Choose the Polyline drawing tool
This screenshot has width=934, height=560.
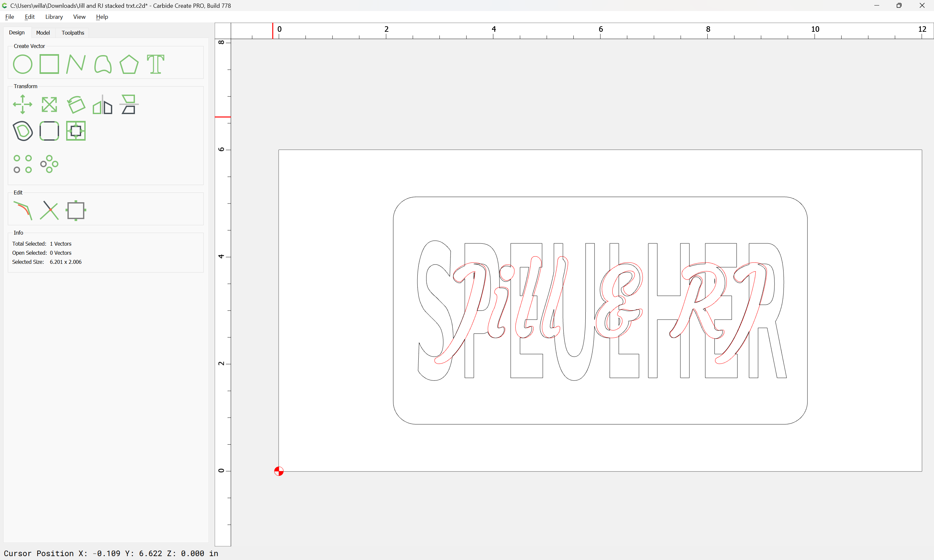pos(76,64)
